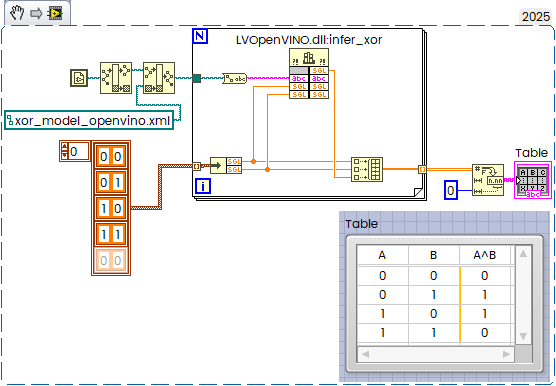The height and width of the screenshot is (386, 556).
Task: Select the first Strip Path function
Action: (116, 78)
